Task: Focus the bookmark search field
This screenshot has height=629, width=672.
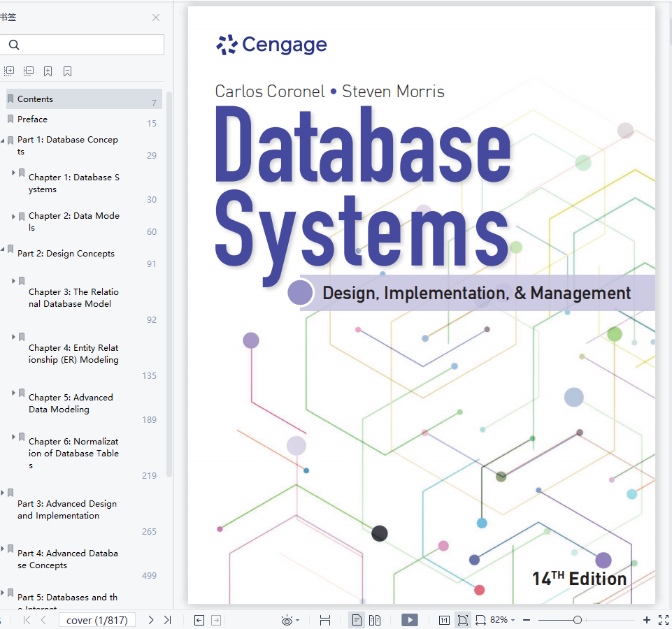Action: click(x=82, y=45)
